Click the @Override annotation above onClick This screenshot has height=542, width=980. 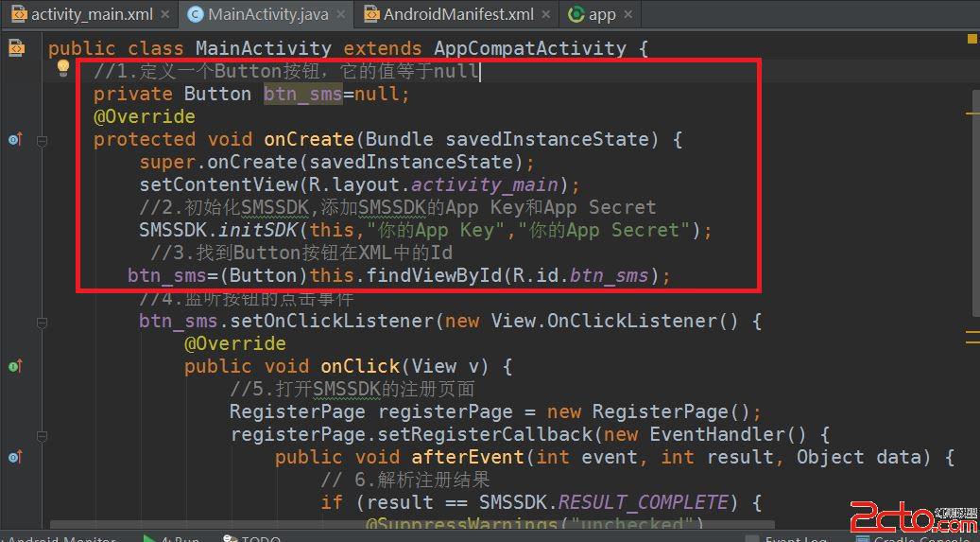tap(235, 343)
